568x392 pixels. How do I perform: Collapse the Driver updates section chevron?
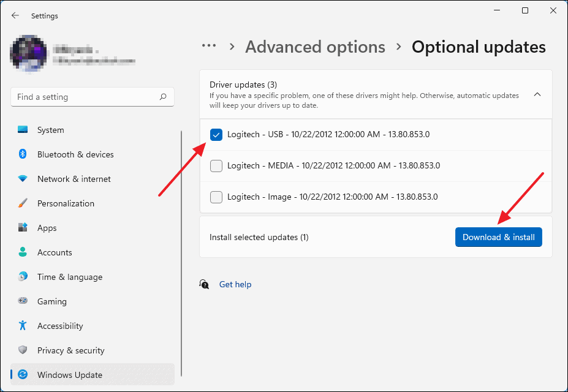tap(537, 94)
